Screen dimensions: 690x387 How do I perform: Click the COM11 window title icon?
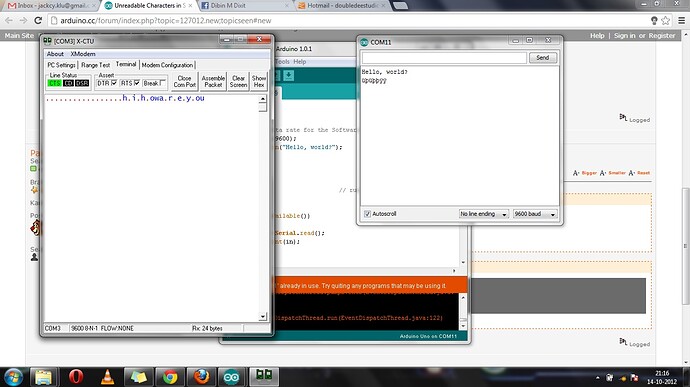[364, 42]
